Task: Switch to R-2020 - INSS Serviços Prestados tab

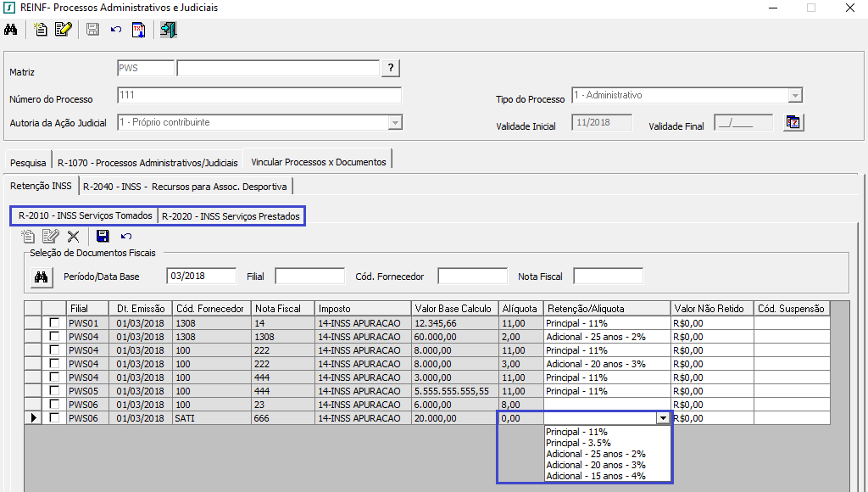Action: pos(231,216)
